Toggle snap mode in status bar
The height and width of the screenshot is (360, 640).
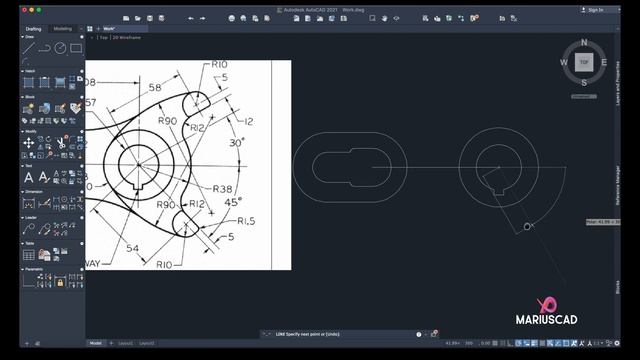pyautogui.click(x=503, y=343)
